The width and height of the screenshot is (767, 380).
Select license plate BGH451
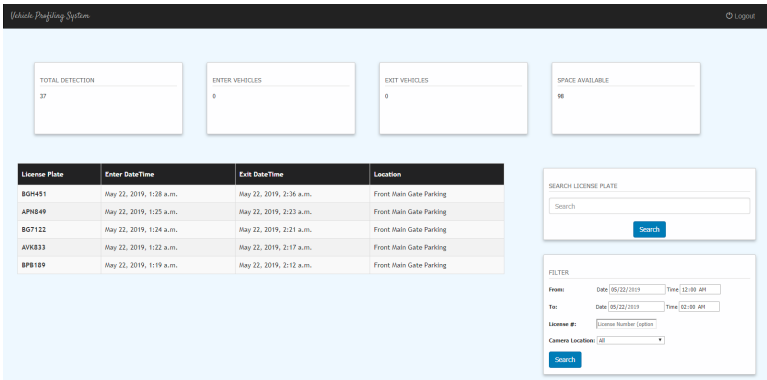pyautogui.click(x=34, y=194)
